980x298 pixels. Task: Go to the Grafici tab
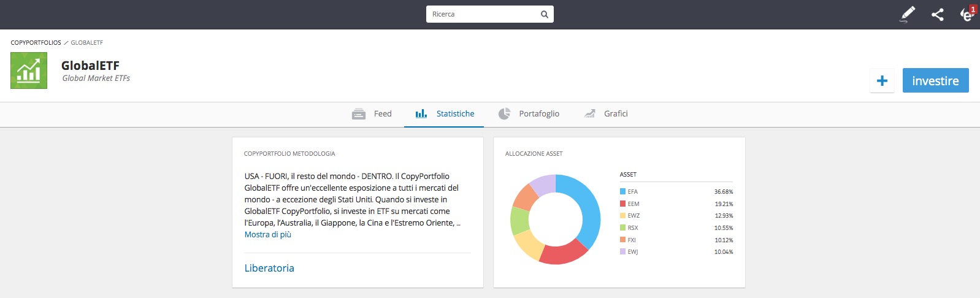tap(606, 114)
